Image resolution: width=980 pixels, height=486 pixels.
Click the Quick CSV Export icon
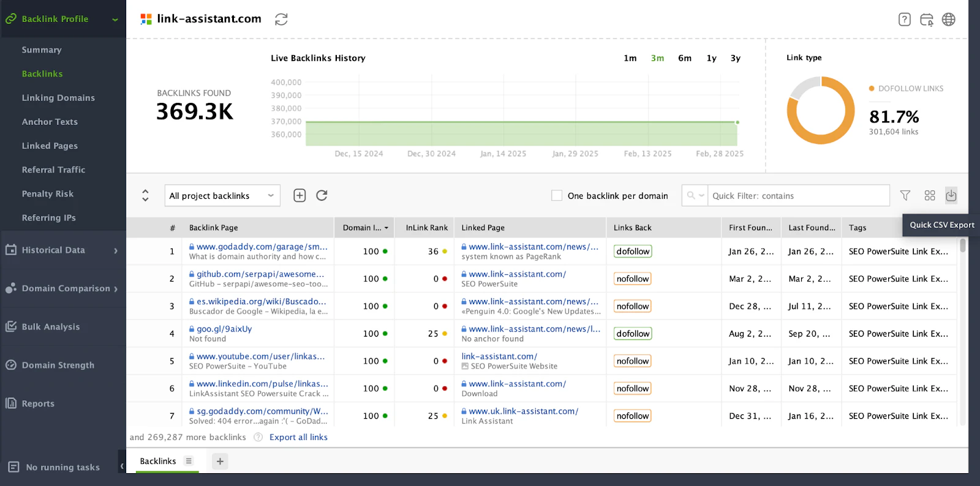click(951, 195)
